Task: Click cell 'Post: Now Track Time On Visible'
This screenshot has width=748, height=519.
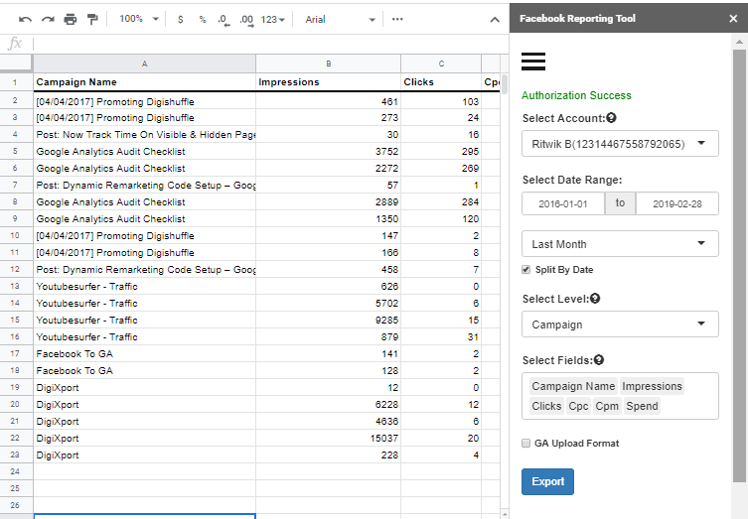Action: click(144, 135)
